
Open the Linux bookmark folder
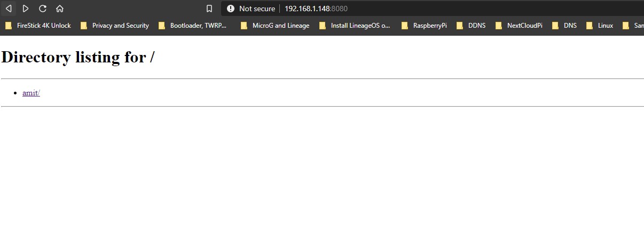click(x=600, y=26)
